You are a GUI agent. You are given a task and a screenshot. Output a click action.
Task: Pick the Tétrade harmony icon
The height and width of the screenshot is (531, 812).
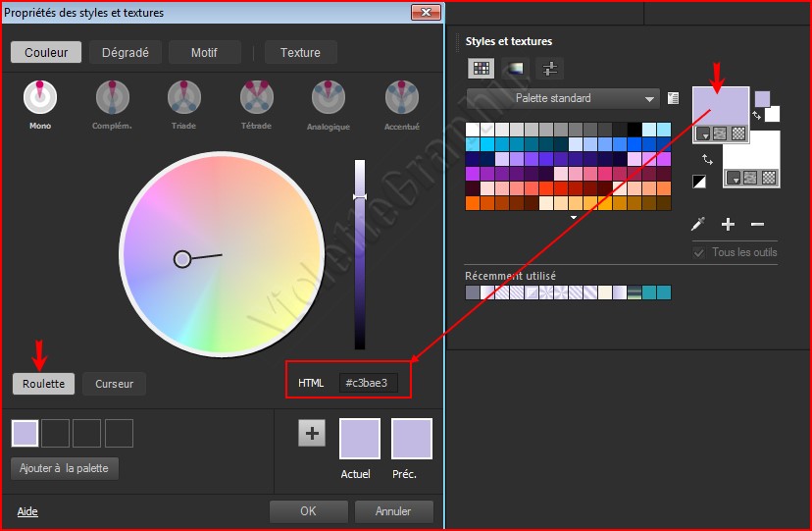point(256,97)
